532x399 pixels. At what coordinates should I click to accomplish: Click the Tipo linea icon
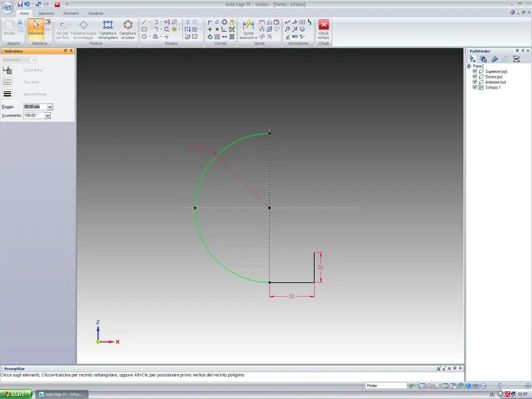tap(7, 82)
